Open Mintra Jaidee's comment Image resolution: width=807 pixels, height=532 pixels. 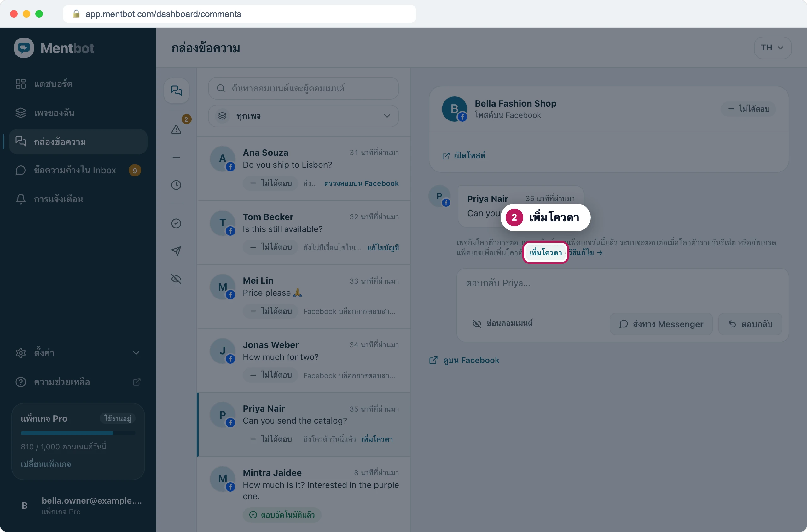point(304,494)
